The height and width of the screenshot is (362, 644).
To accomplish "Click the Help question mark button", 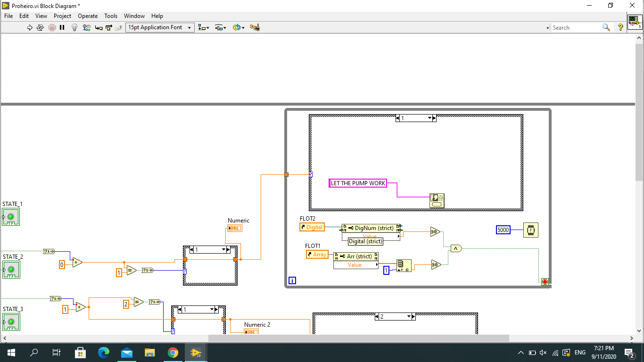I will tap(620, 27).
